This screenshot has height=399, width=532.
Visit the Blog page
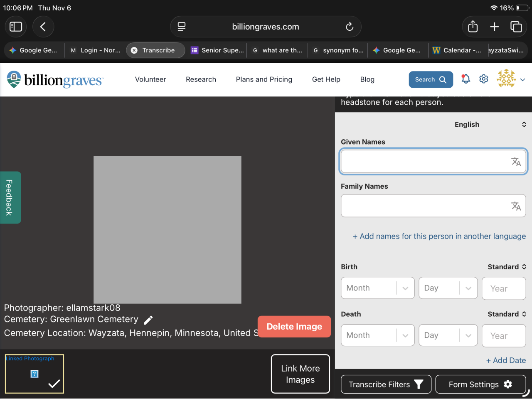click(x=367, y=79)
